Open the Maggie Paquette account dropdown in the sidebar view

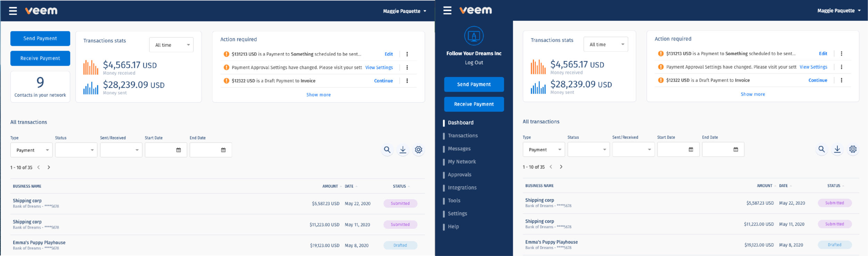tap(839, 11)
